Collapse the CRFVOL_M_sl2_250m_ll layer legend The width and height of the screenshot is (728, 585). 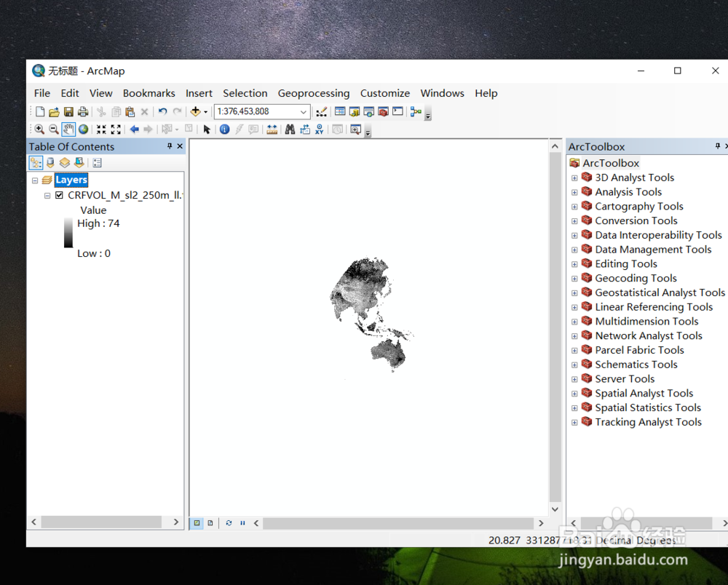point(47,195)
